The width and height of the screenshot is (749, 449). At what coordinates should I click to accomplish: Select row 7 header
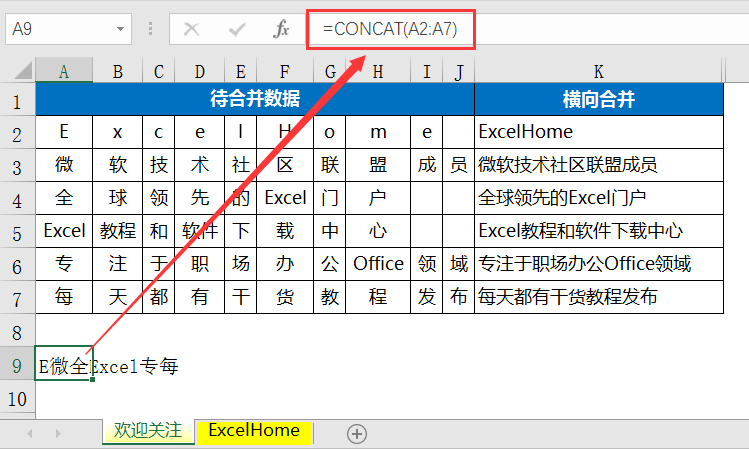[x=17, y=297]
